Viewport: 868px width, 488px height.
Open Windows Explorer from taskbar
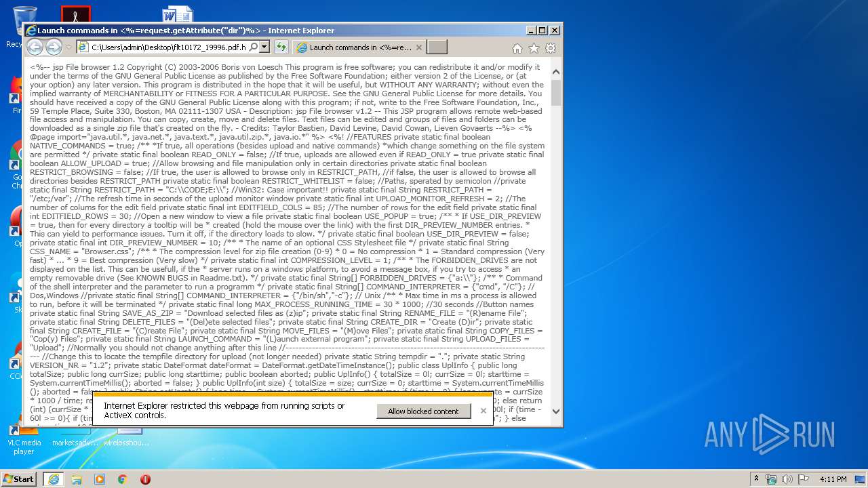click(x=77, y=479)
